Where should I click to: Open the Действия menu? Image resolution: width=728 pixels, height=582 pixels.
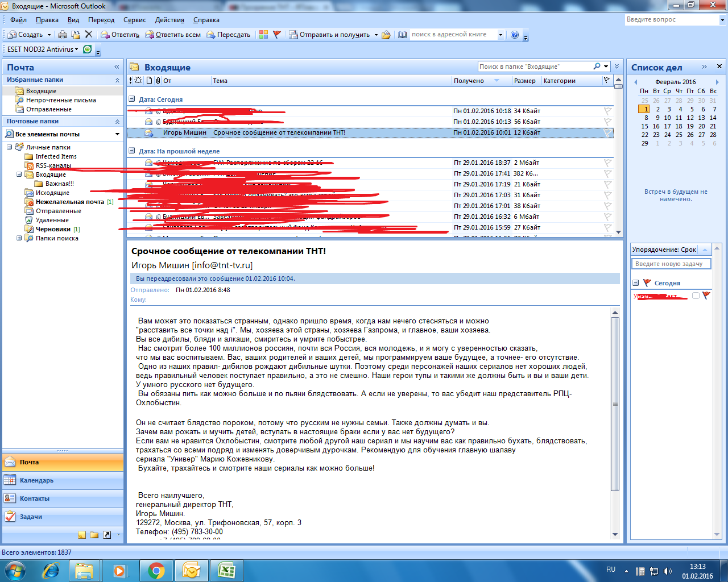169,20
